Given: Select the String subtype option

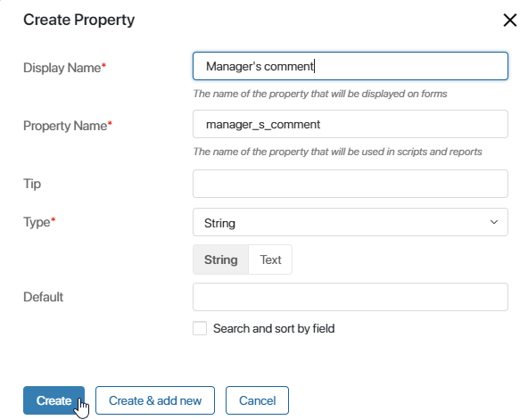Looking at the screenshot, I should click(220, 259).
